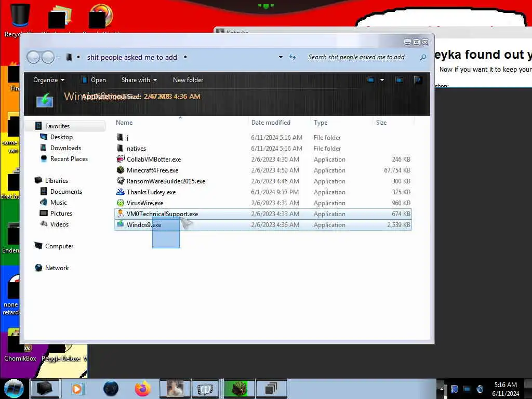
Task: Select the Minecraft4Free.exe icon
Action: point(121,170)
